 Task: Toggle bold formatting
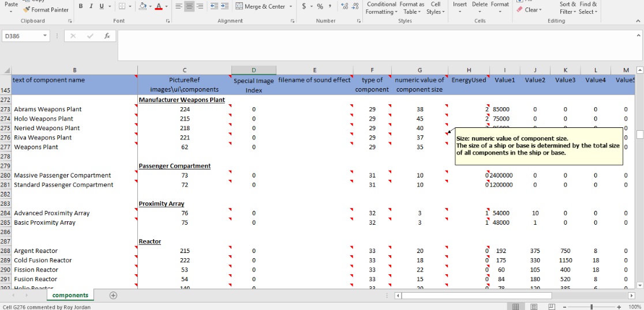[x=81, y=6]
